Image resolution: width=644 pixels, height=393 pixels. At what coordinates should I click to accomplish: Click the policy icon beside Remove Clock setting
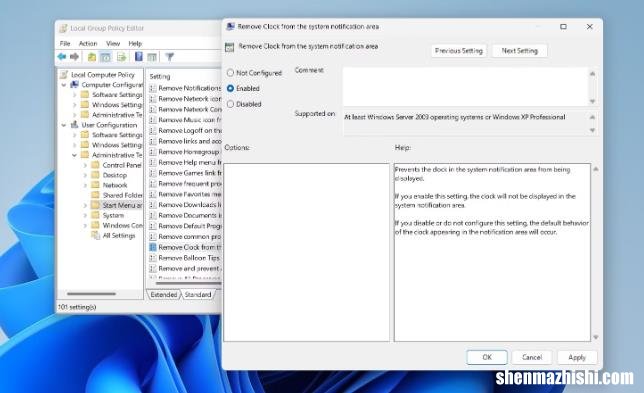coord(152,247)
